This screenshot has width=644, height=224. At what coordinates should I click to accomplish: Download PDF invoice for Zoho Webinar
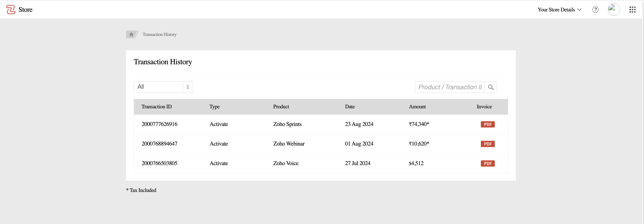(x=488, y=144)
